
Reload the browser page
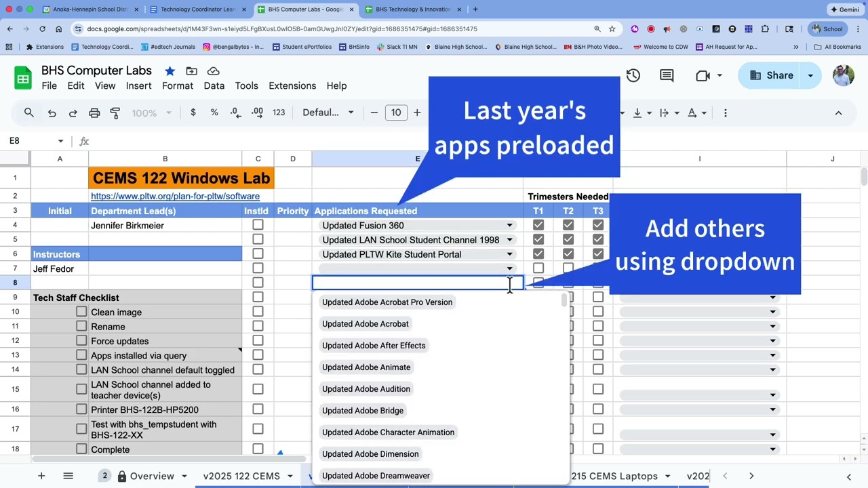42,29
